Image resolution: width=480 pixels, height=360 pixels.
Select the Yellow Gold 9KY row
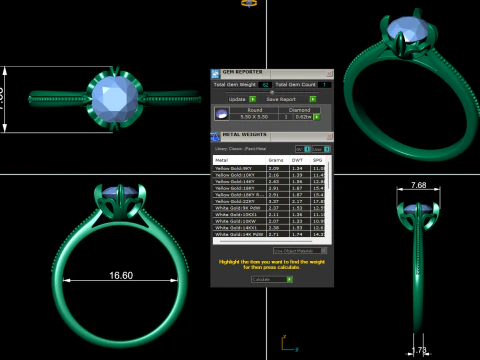click(269, 168)
